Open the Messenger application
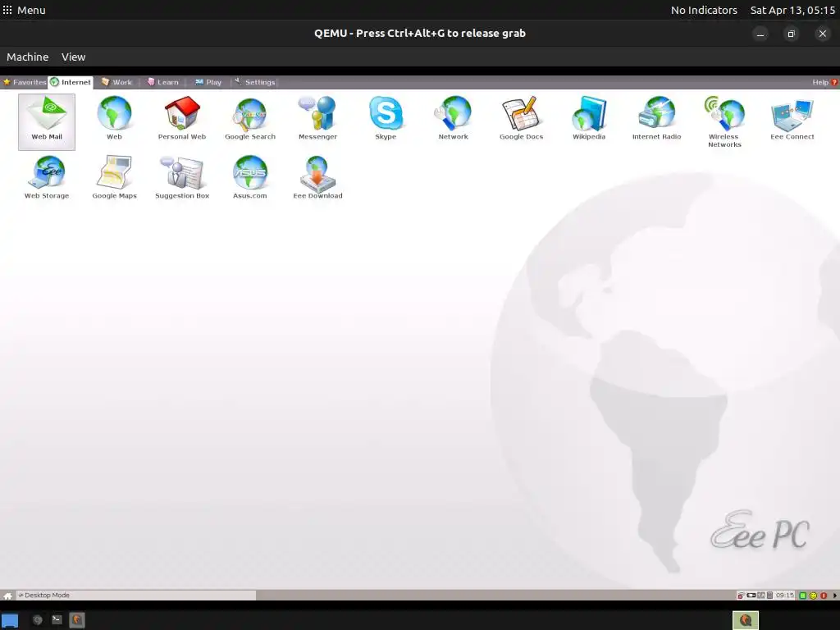 pyautogui.click(x=317, y=118)
